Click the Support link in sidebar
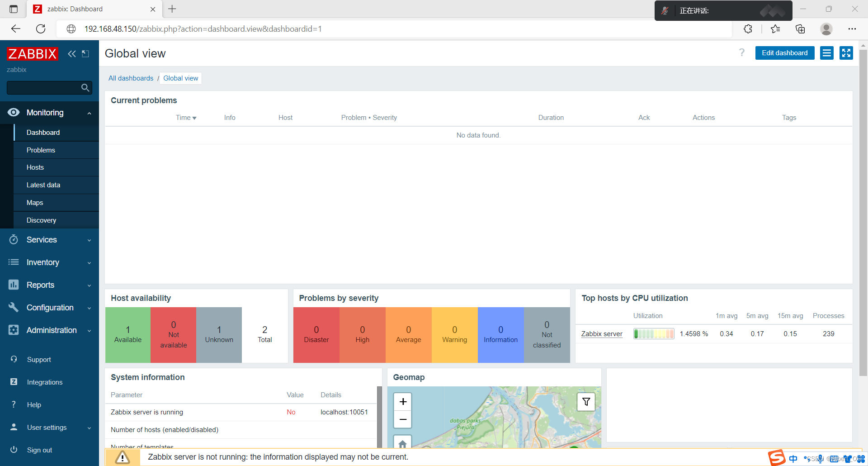The image size is (868, 466). point(39,360)
